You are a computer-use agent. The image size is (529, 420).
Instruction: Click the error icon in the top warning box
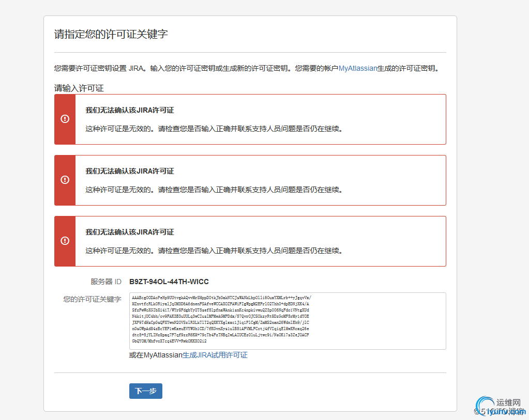click(65, 119)
